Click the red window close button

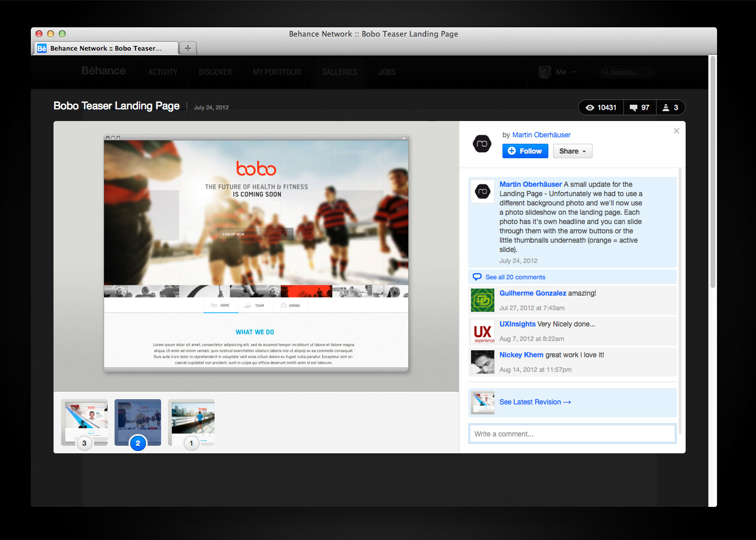(x=39, y=34)
